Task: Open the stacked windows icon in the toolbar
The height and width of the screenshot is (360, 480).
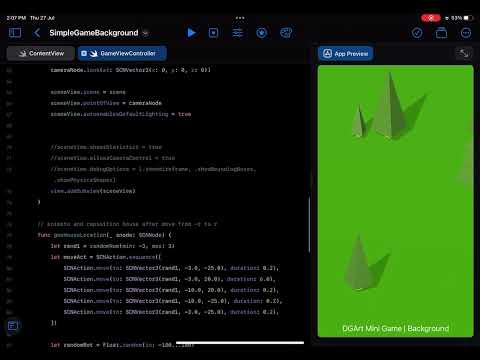Action: tap(441, 33)
